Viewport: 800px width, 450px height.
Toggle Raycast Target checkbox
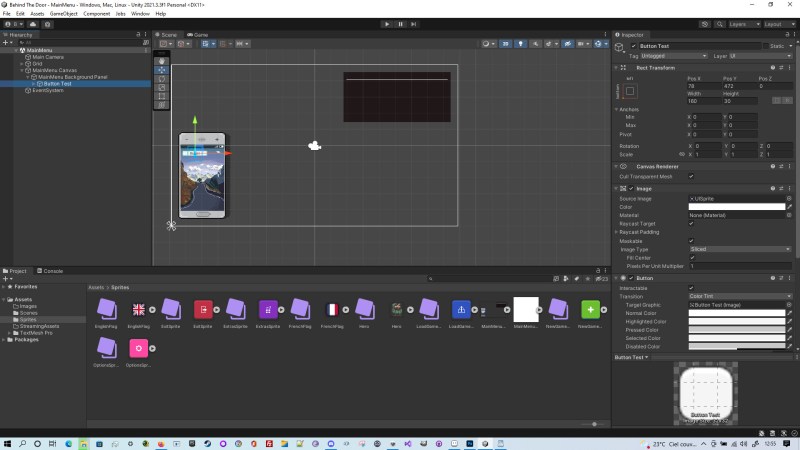point(691,223)
